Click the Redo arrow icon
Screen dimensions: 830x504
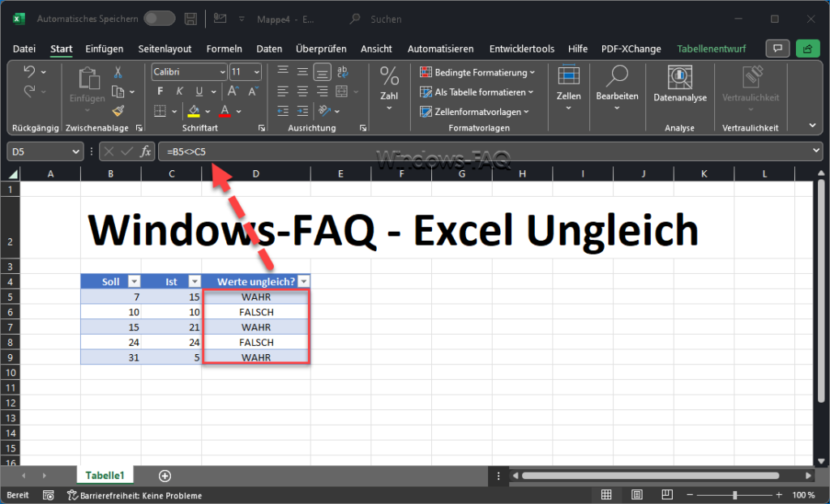click(x=30, y=92)
